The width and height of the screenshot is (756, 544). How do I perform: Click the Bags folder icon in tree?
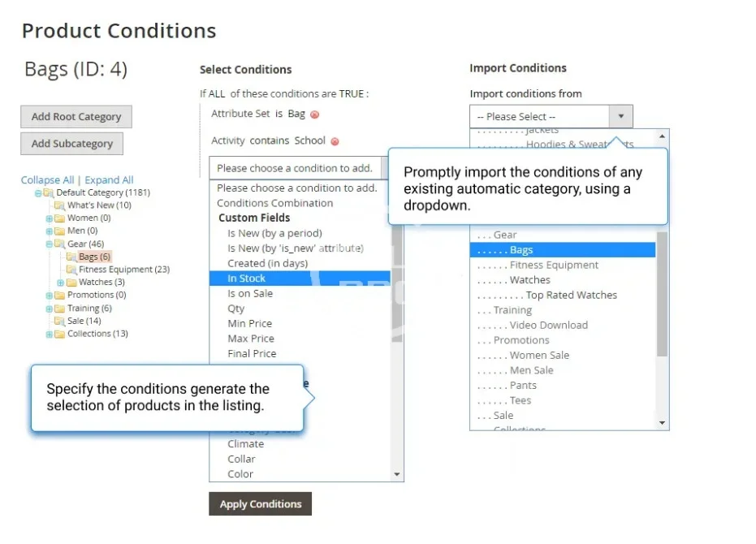click(71, 257)
